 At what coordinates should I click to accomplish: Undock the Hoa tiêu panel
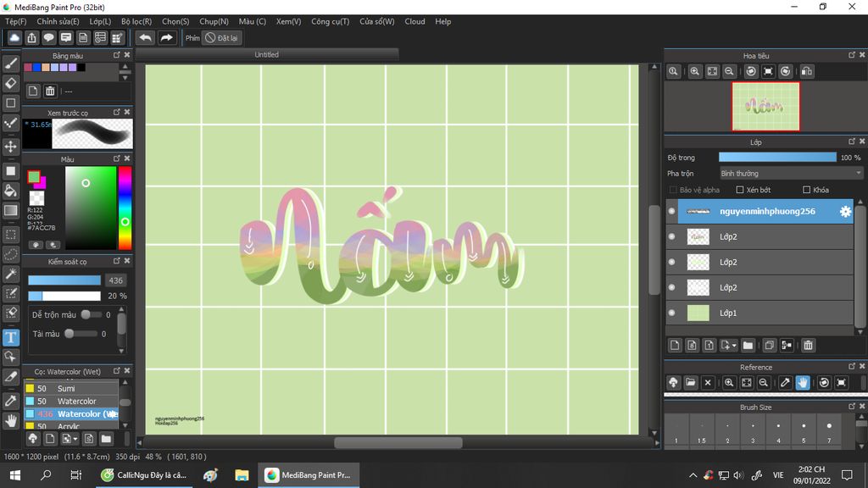851,55
